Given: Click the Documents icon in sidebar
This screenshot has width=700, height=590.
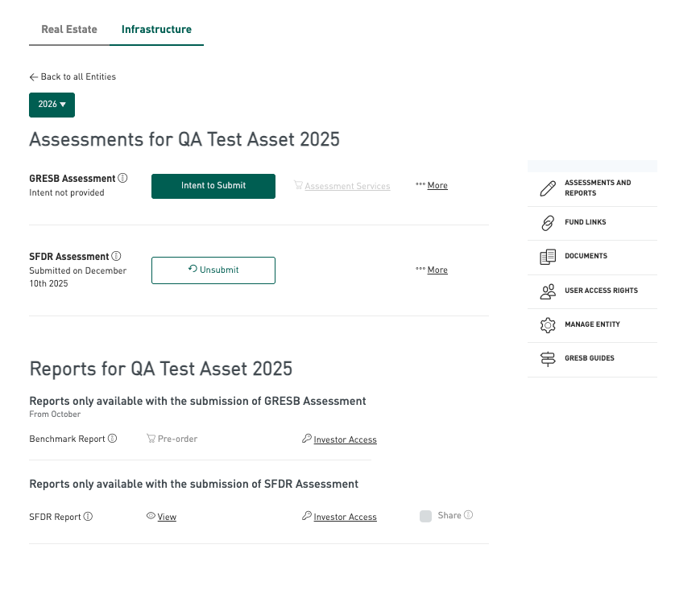Looking at the screenshot, I should pyautogui.click(x=548, y=257).
